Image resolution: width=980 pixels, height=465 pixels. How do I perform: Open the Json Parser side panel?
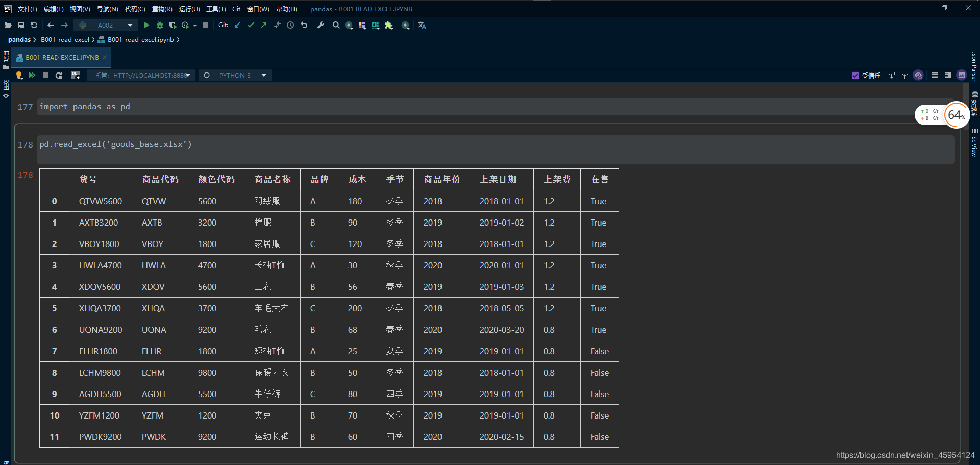pos(974,66)
